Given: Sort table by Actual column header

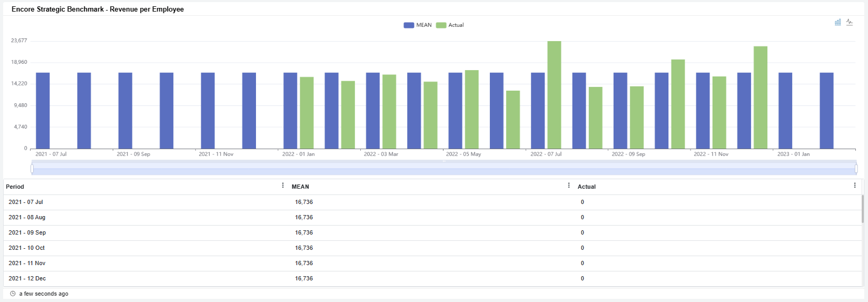Looking at the screenshot, I should coord(586,187).
